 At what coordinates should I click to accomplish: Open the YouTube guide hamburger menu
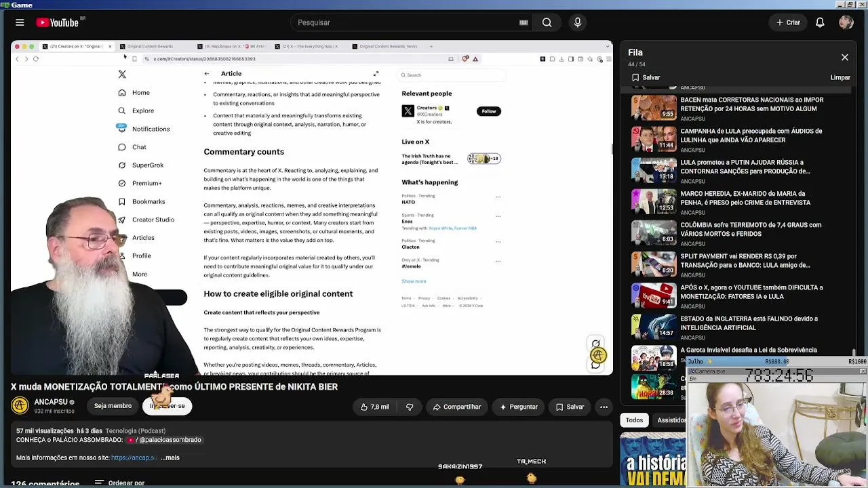point(20,22)
